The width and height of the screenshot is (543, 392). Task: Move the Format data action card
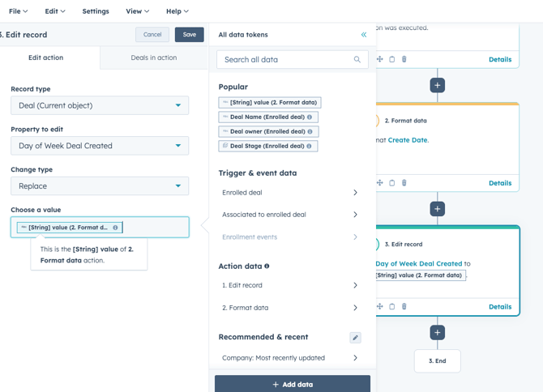coord(379,183)
